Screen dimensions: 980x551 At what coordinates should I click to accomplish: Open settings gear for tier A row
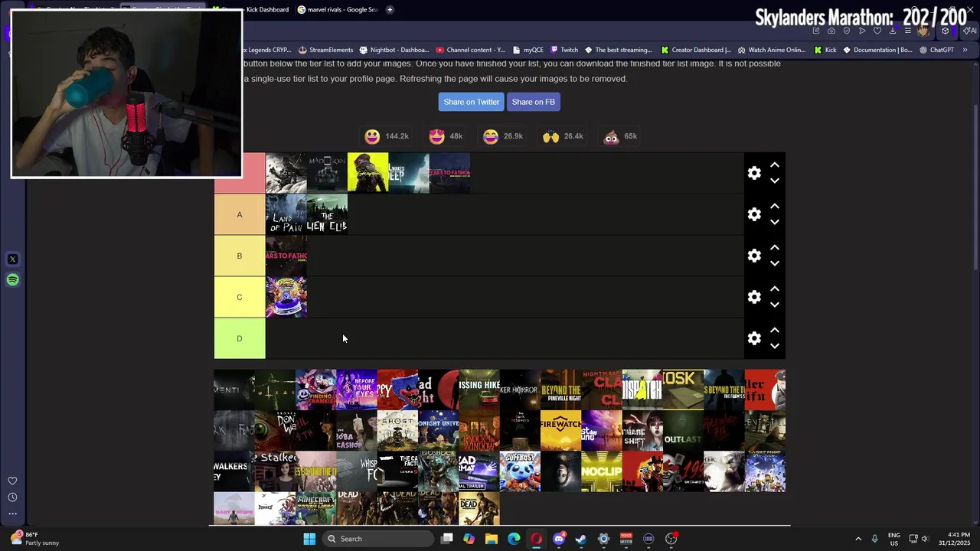(x=754, y=214)
